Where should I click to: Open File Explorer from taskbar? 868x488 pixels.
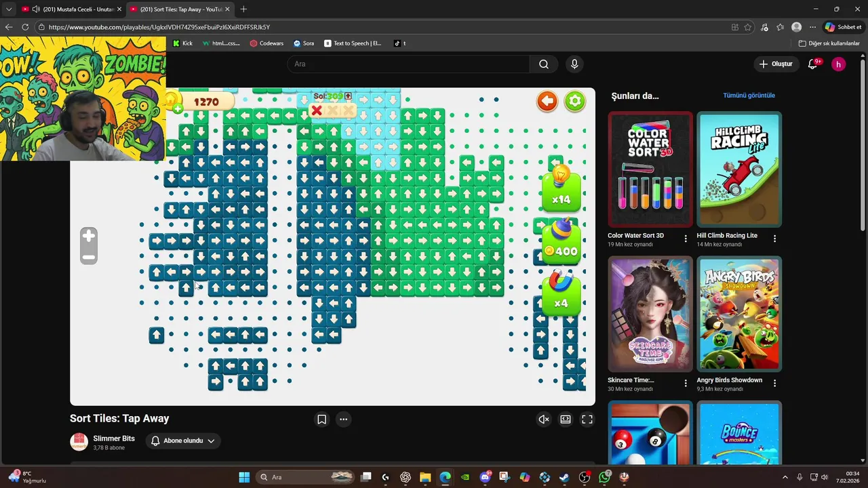click(x=425, y=477)
